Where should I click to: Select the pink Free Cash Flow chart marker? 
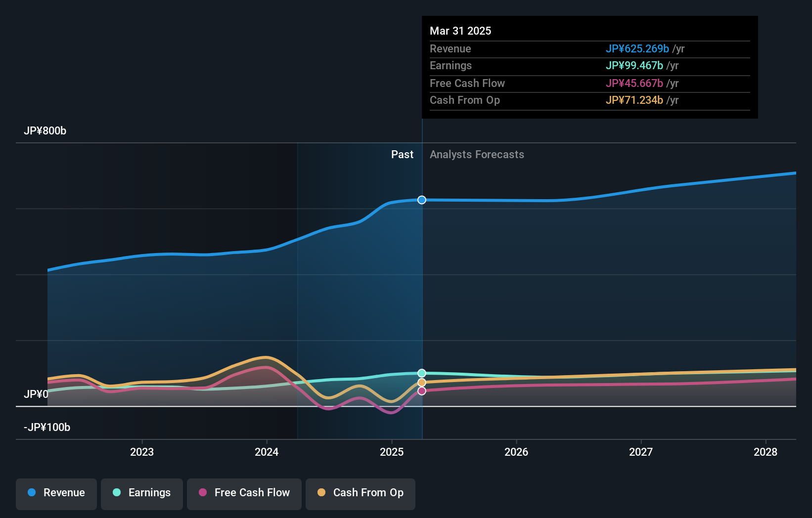(421, 391)
